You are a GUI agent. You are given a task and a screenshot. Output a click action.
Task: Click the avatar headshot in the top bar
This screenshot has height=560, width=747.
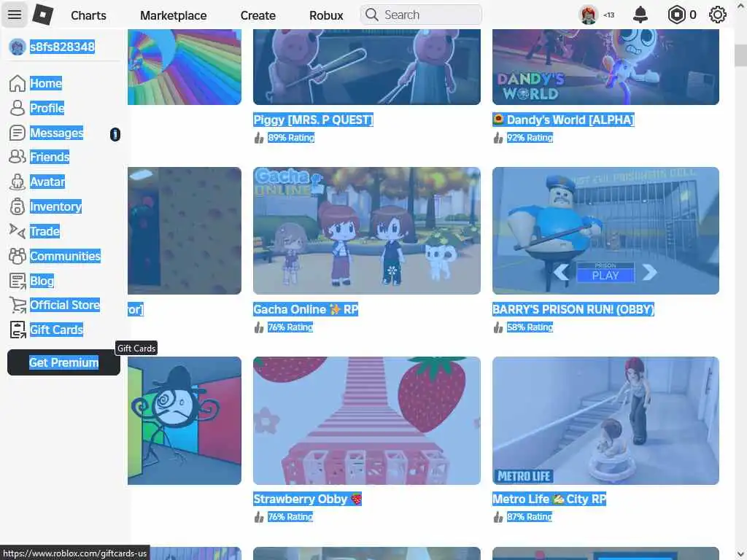click(x=589, y=15)
